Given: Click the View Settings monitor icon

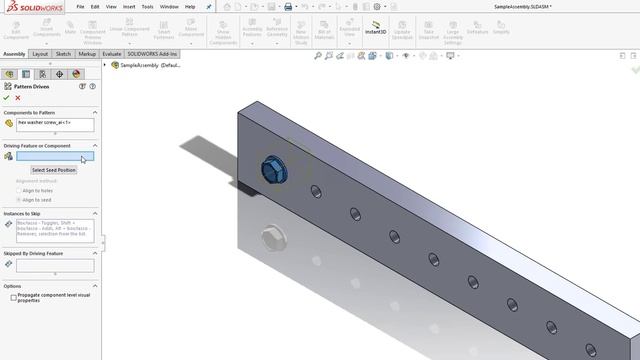Looking at the screenshot, I should click(x=450, y=56).
